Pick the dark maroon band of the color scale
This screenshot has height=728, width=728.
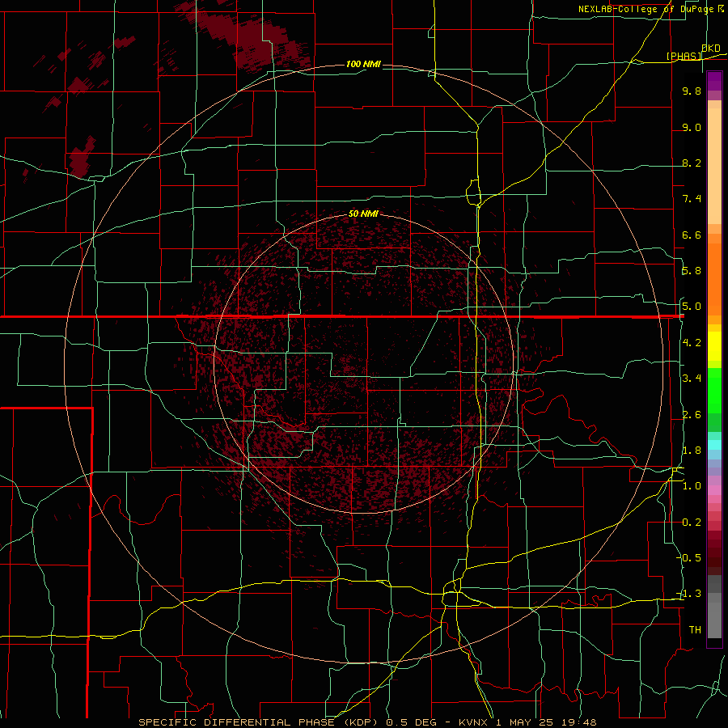click(x=714, y=552)
